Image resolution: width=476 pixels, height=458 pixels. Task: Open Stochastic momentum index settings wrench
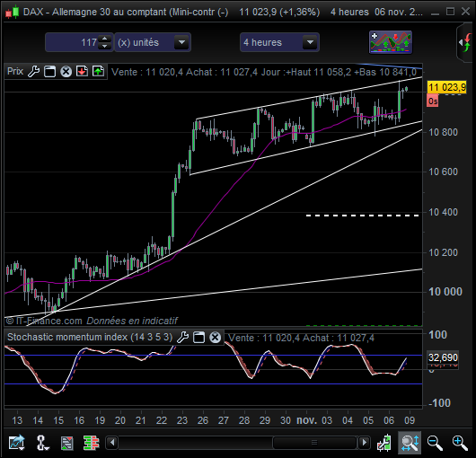click(x=182, y=337)
